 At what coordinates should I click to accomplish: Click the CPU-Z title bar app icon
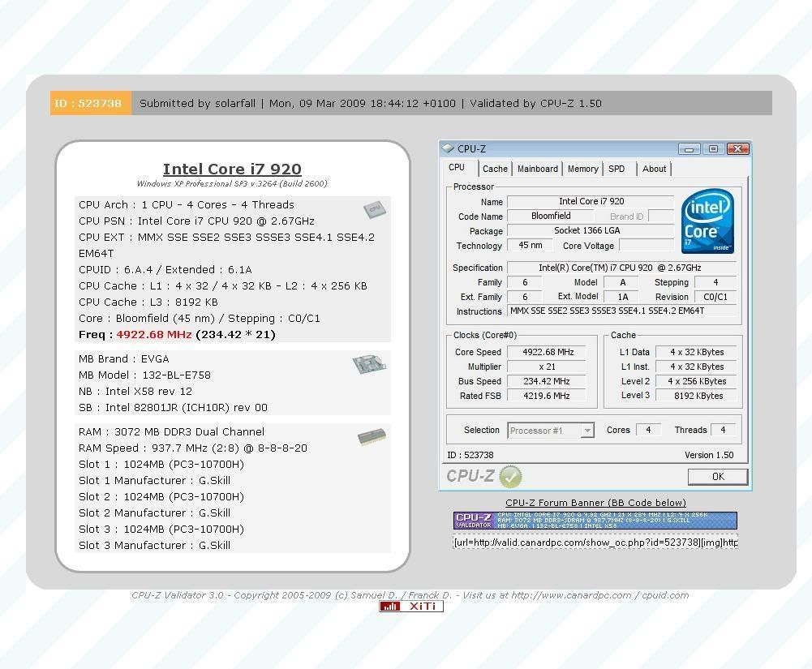point(448,149)
